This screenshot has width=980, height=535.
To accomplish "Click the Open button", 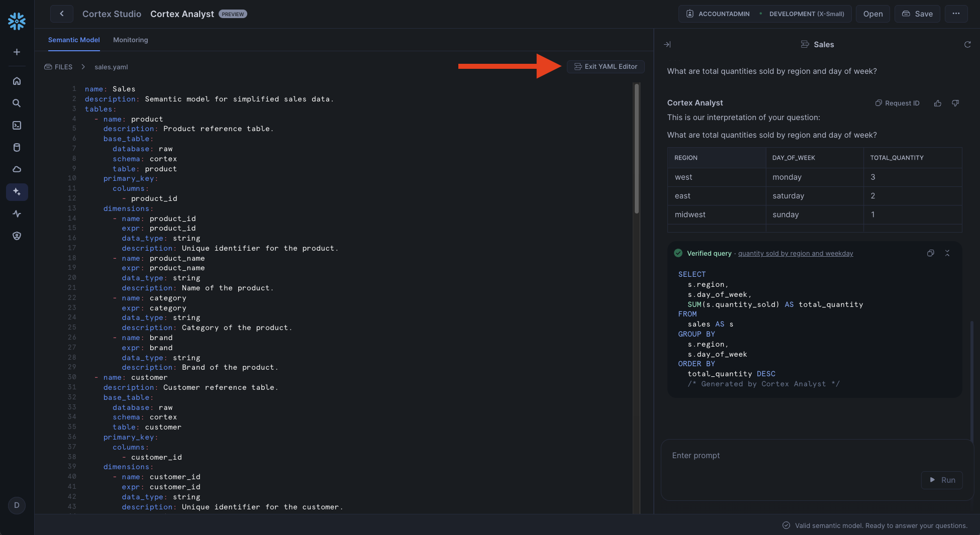I will point(873,14).
